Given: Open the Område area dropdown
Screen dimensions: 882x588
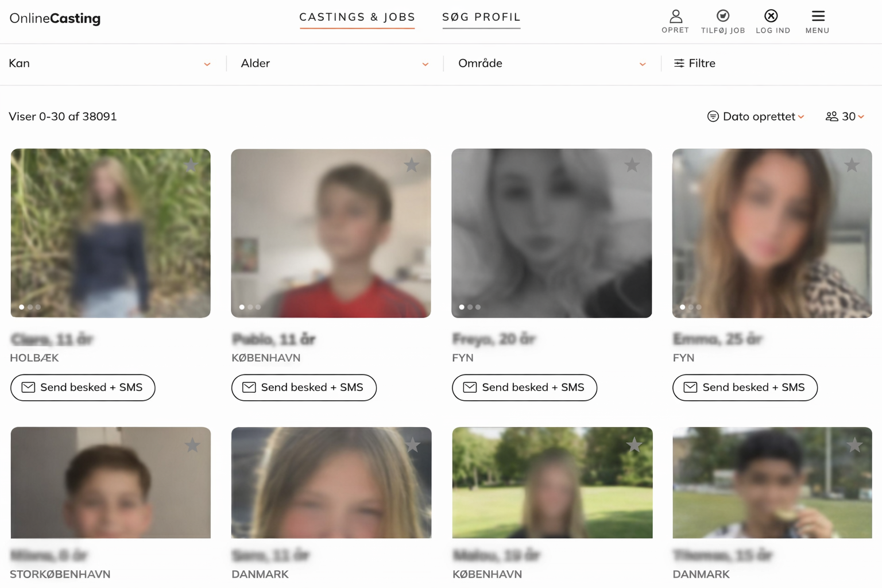Looking at the screenshot, I should (551, 64).
